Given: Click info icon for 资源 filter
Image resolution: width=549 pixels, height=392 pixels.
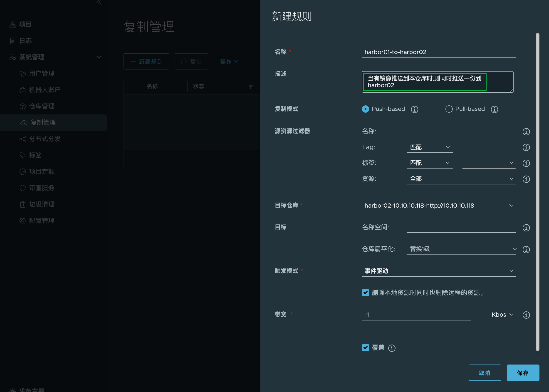Looking at the screenshot, I should pos(526,179).
